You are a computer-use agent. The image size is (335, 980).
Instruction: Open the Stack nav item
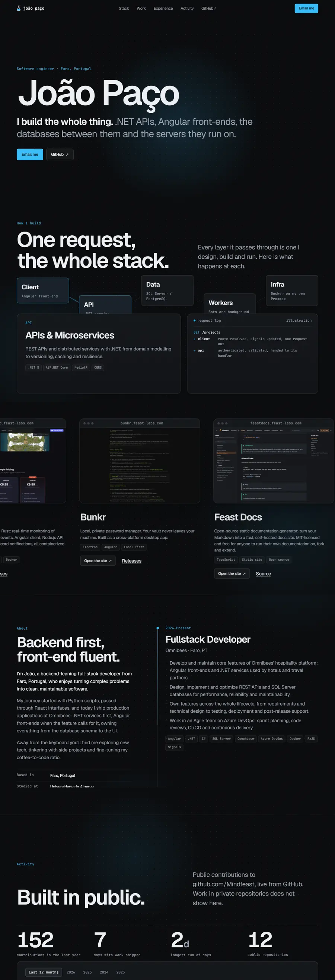coord(124,8)
